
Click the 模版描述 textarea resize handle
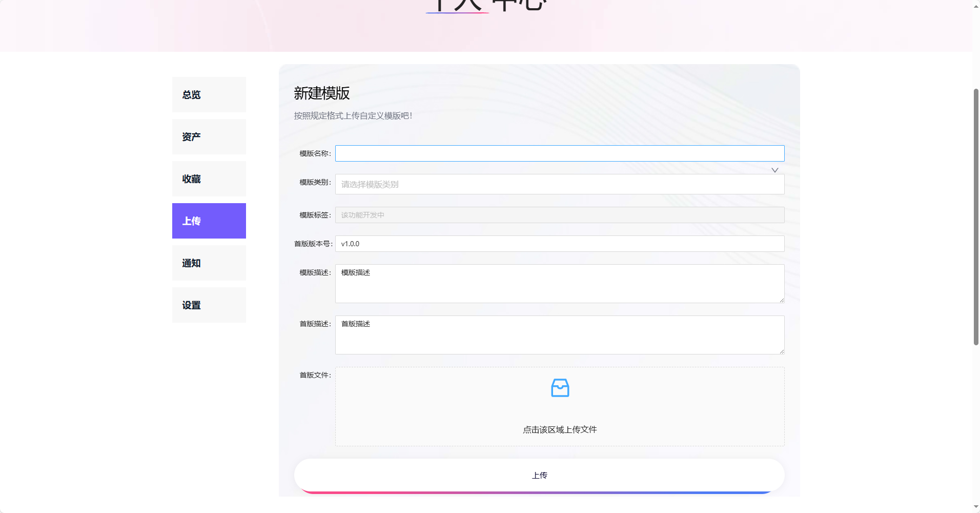(x=781, y=300)
